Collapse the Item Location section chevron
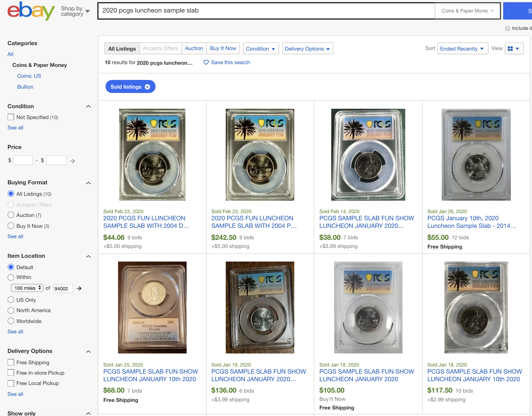Viewport: 532px width, 416px height. (x=88, y=256)
